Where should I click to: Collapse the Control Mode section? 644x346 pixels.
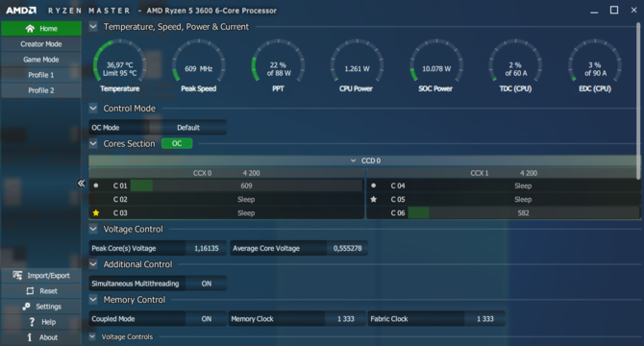[x=93, y=109]
